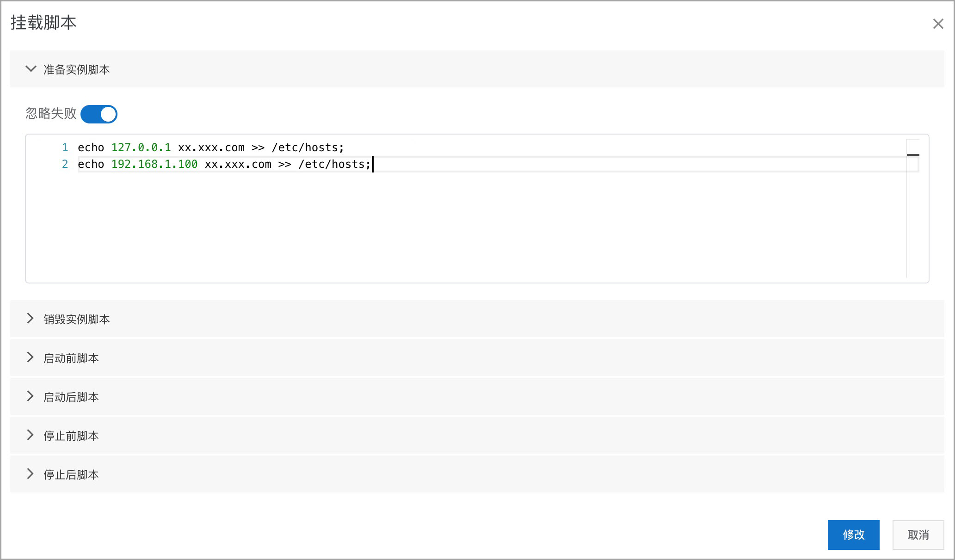This screenshot has width=955, height=560.
Task: Expand the 停止前脚本 section chevron
Action: 30,435
